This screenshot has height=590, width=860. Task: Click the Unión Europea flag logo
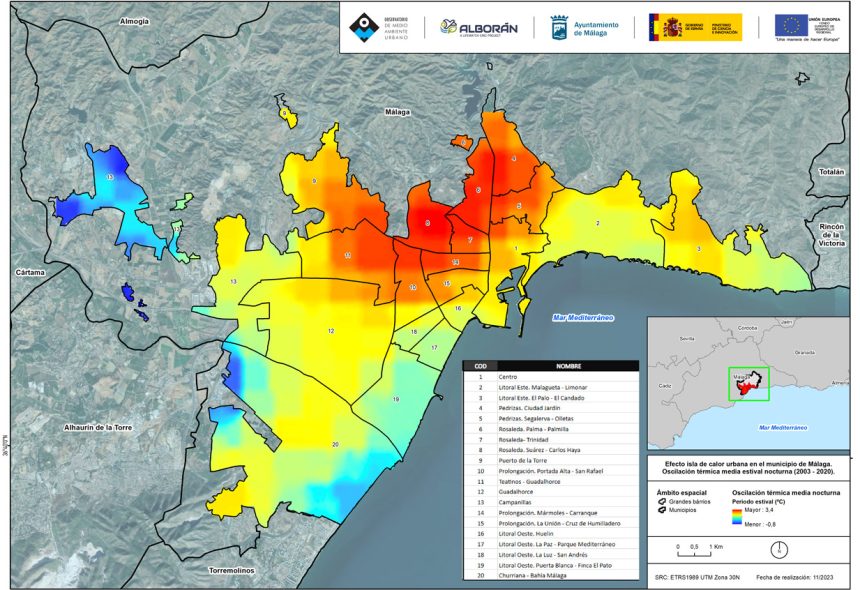pos(786,24)
